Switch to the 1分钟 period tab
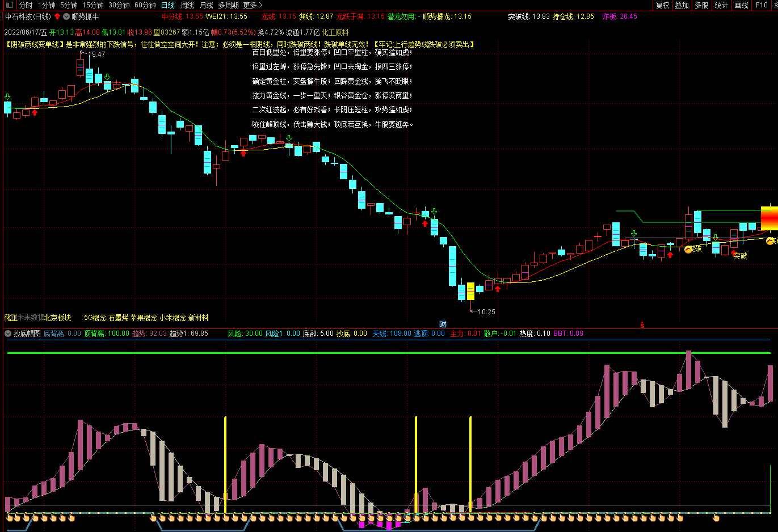This screenshot has width=778, height=532. 47,5
